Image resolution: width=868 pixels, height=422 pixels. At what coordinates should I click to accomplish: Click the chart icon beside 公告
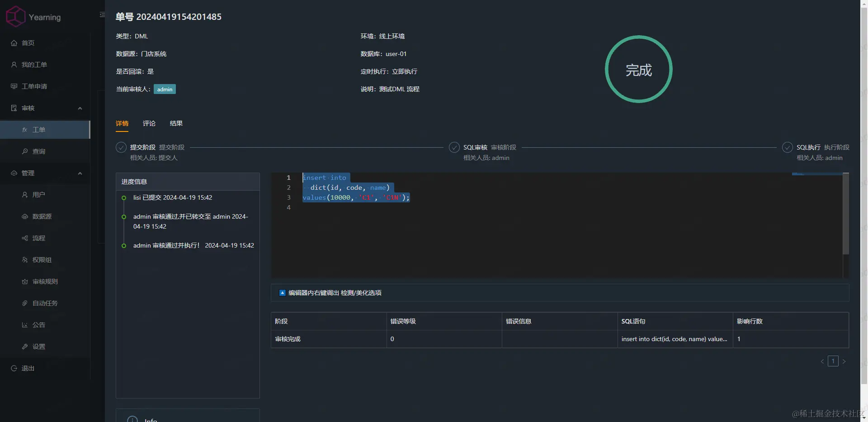coord(25,325)
